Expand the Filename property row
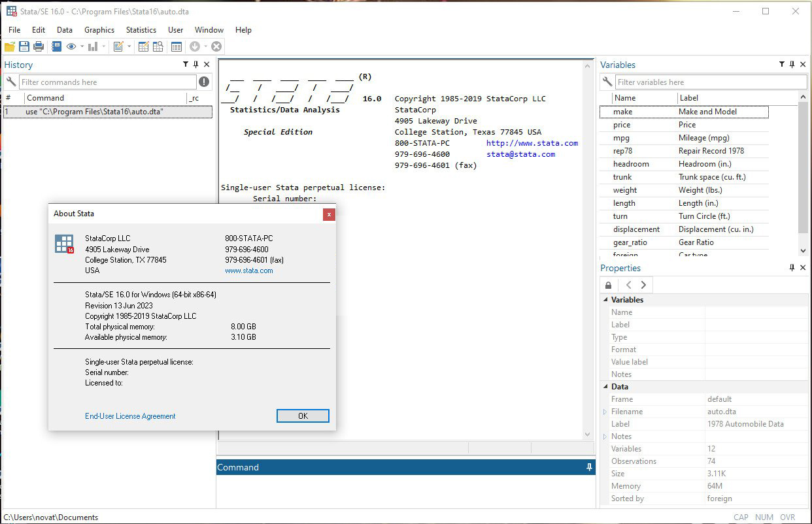Viewport: 812px width, 524px height. point(605,412)
